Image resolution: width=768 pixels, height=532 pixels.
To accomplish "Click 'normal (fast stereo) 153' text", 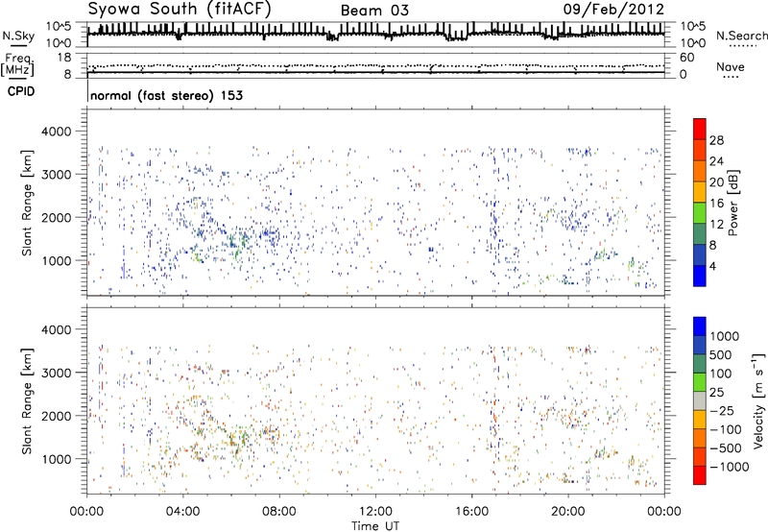I will click(x=166, y=95).
